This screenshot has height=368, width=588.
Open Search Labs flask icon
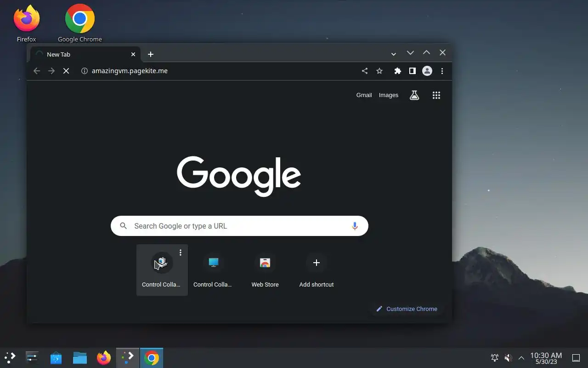click(414, 95)
